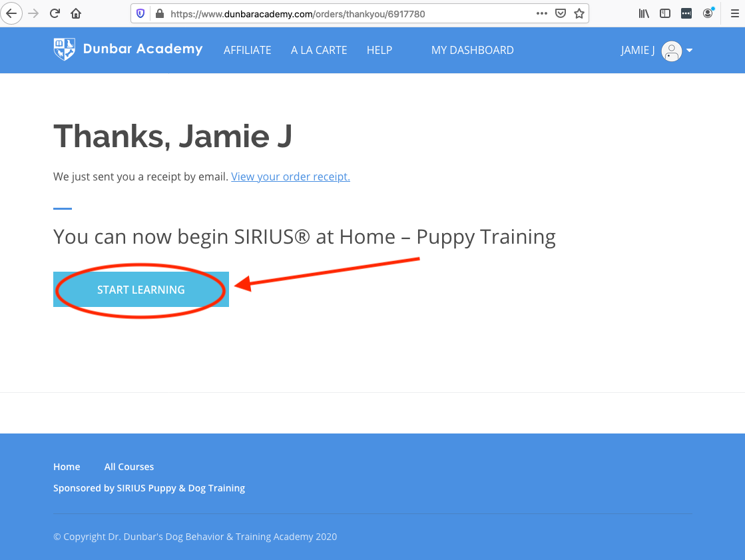Click the SIRIUS at Home Puppy Training heading
Image resolution: width=745 pixels, height=560 pixels.
pos(304,237)
